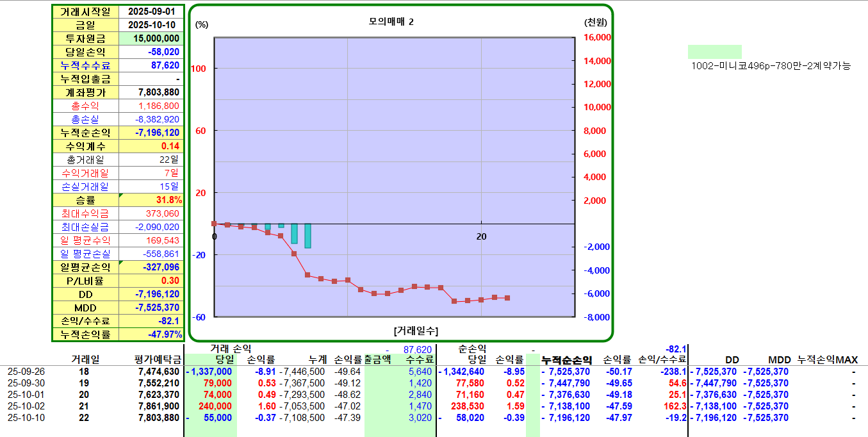Image resolution: width=868 pixels, height=437 pixels.
Task: Click the (천원) axis unit label
Action: (x=595, y=22)
